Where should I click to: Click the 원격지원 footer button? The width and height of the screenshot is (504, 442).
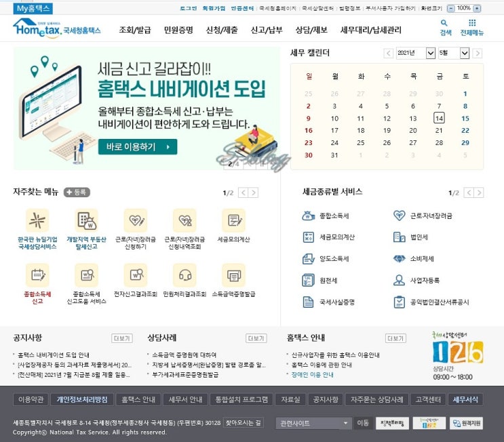click(x=467, y=424)
